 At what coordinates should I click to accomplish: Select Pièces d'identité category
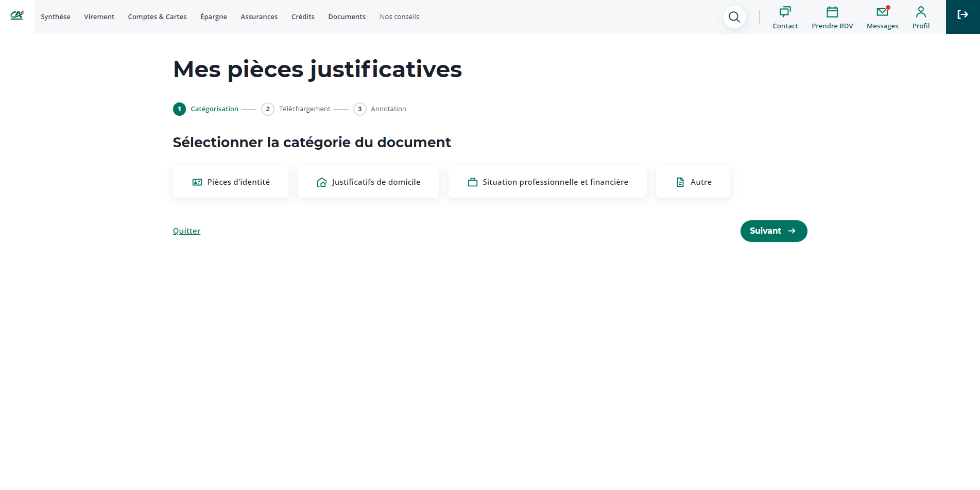231,182
